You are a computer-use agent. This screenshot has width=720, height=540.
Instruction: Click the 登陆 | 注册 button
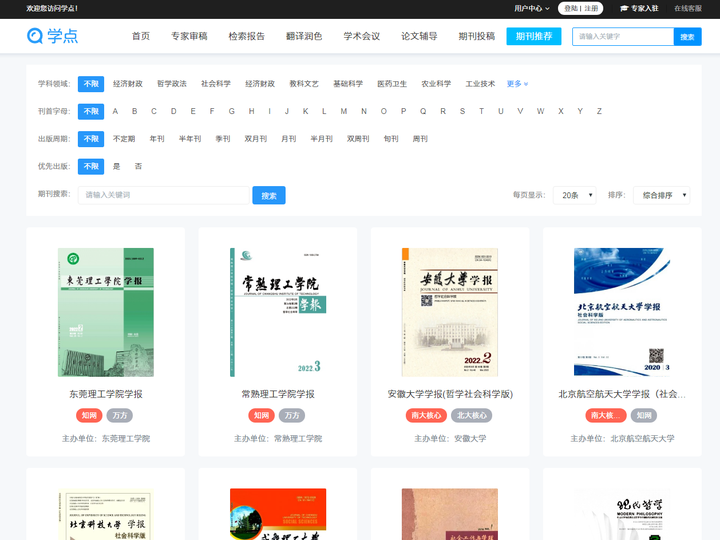coord(580,8)
